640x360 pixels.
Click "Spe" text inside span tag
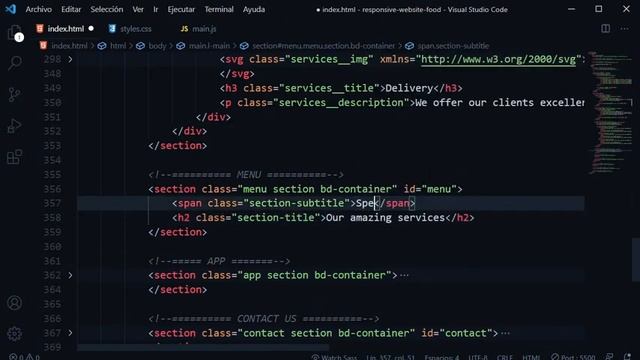click(x=365, y=203)
